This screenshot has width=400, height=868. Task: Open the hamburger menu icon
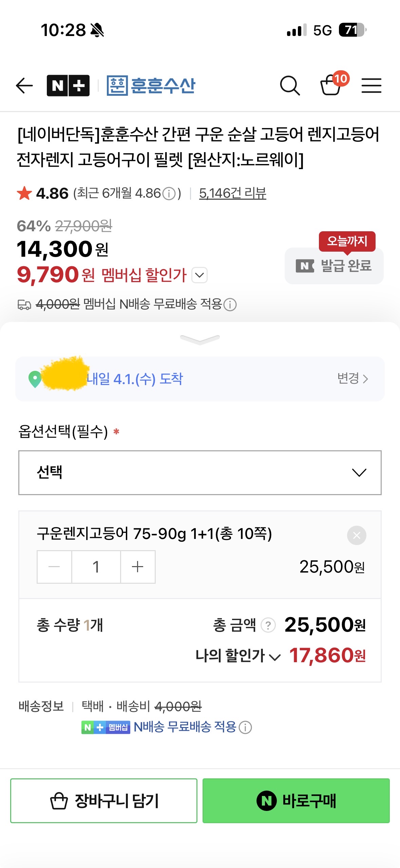371,85
